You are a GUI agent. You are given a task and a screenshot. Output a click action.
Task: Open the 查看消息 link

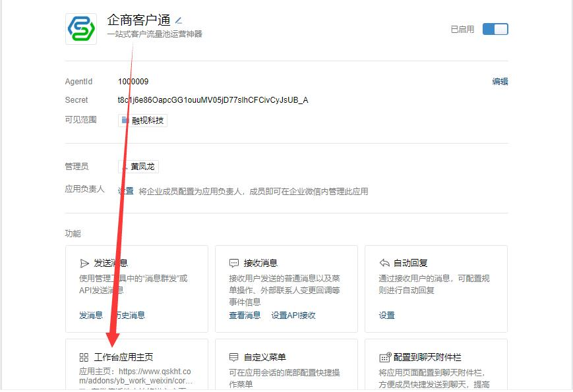(x=245, y=316)
